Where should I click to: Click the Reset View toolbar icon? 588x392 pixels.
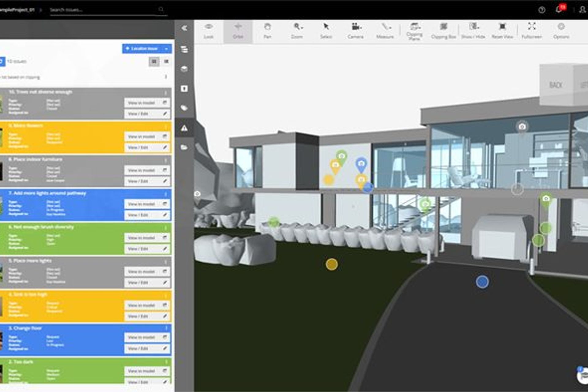click(502, 30)
